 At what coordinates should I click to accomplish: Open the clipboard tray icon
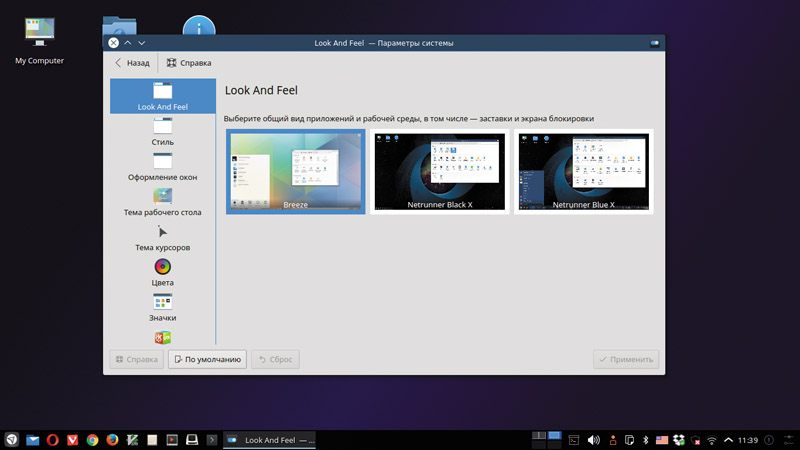[629, 440]
